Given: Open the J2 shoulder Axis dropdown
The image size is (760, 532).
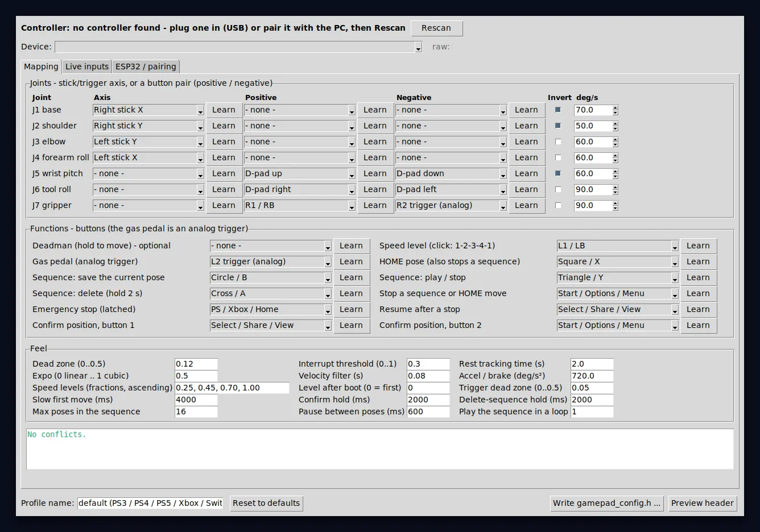Looking at the screenshot, I should [x=148, y=126].
